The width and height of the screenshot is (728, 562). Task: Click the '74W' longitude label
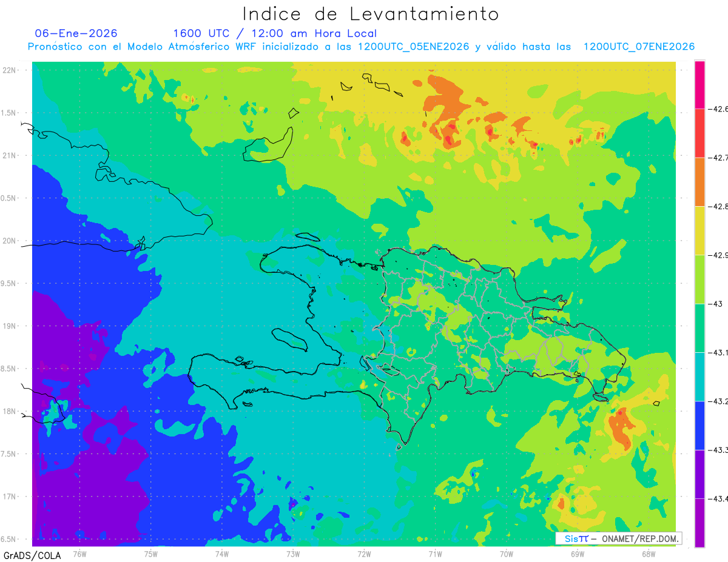coord(221,554)
